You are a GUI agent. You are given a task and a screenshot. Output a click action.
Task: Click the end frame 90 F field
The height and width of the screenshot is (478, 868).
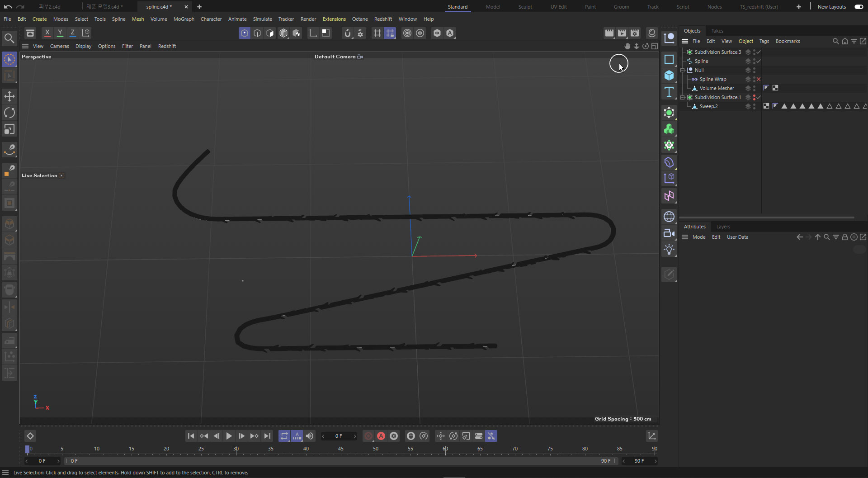[639, 461]
